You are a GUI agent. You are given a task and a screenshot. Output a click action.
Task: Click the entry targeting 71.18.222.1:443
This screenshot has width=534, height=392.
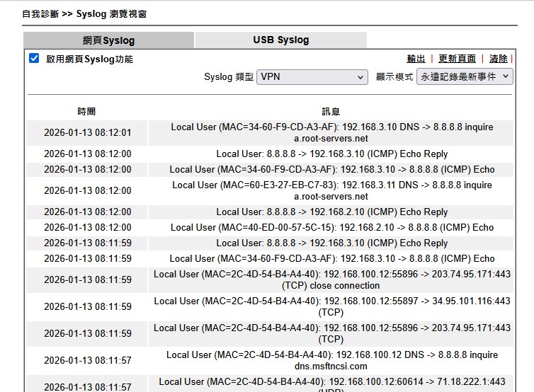[331, 382]
